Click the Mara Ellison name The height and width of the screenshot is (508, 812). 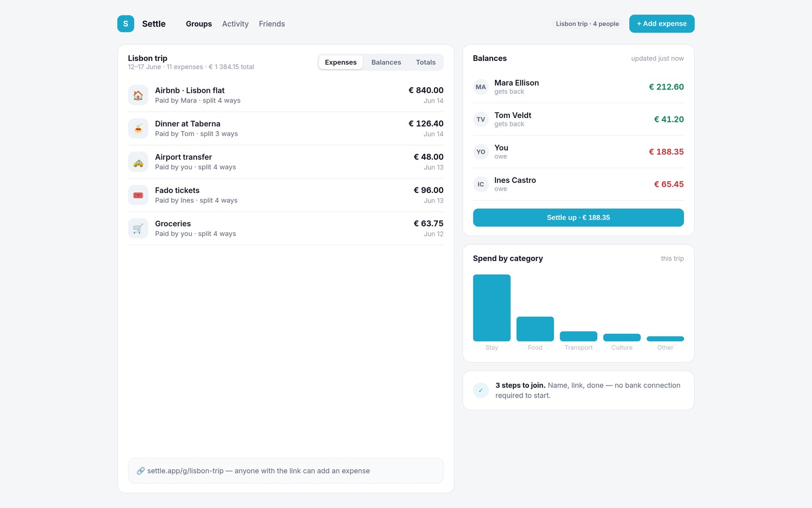tap(517, 83)
